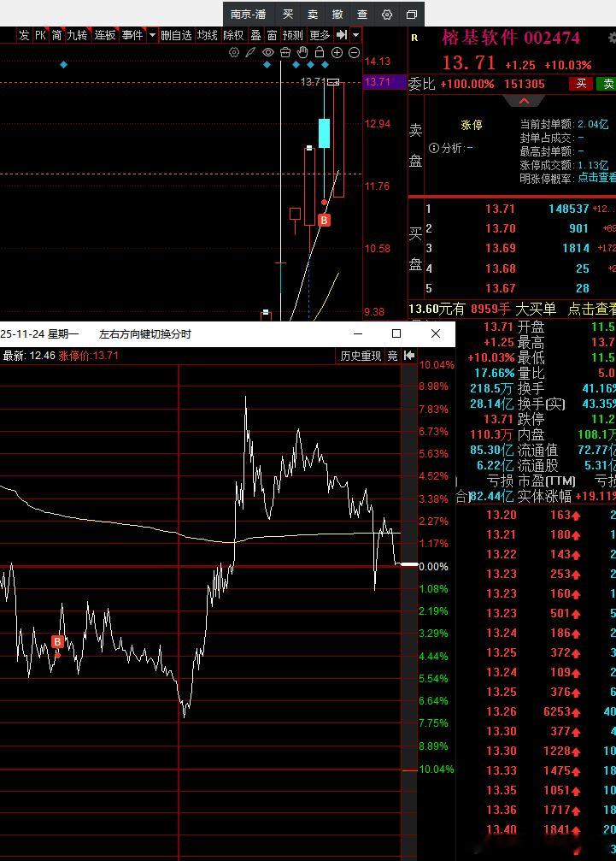The image size is (616, 861).
Task: Click the red 买 button beside 委比
Action: pyautogui.click(x=581, y=84)
